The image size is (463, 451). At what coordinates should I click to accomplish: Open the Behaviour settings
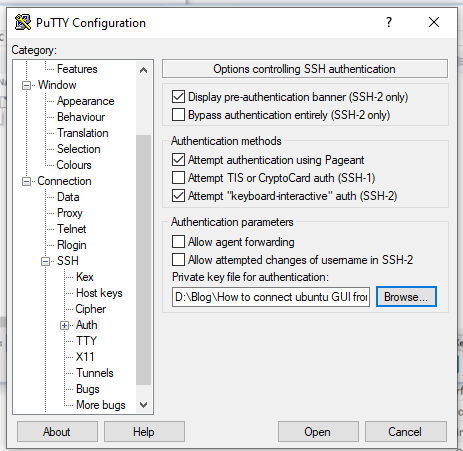click(x=81, y=117)
